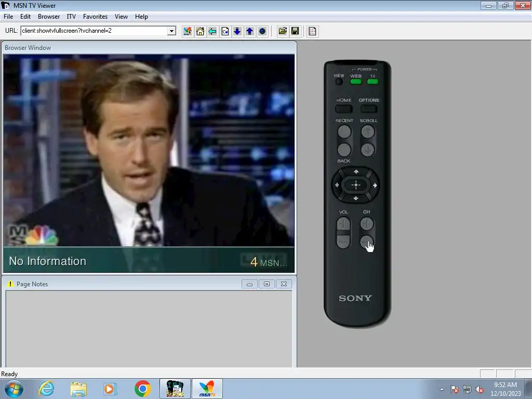
Task: Go up a channel with CH plus
Action: (x=367, y=224)
